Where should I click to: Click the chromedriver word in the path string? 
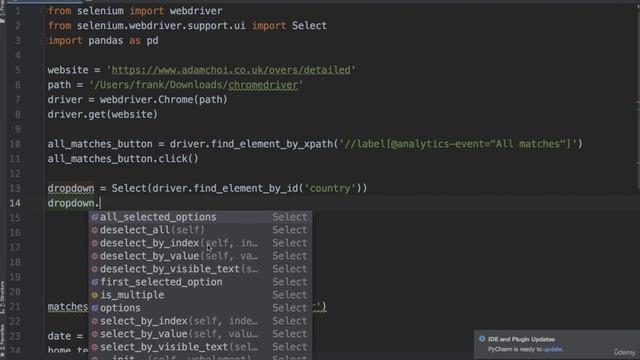click(x=263, y=85)
